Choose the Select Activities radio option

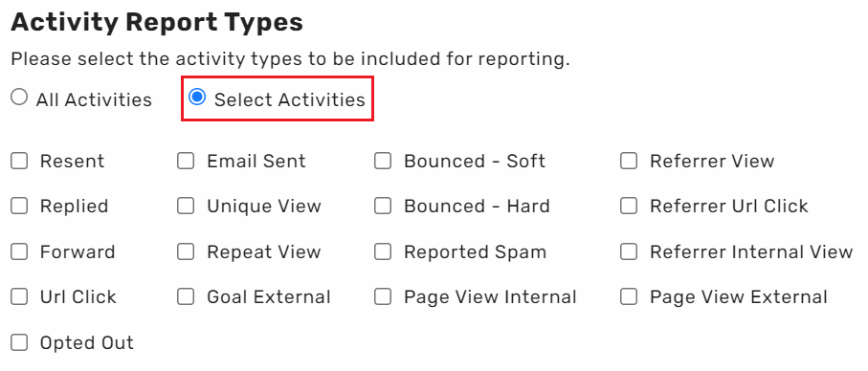[x=197, y=98]
